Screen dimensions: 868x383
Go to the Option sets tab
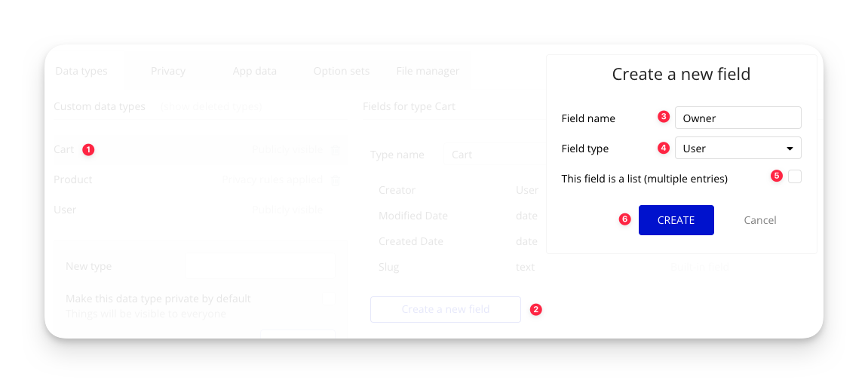[341, 71]
